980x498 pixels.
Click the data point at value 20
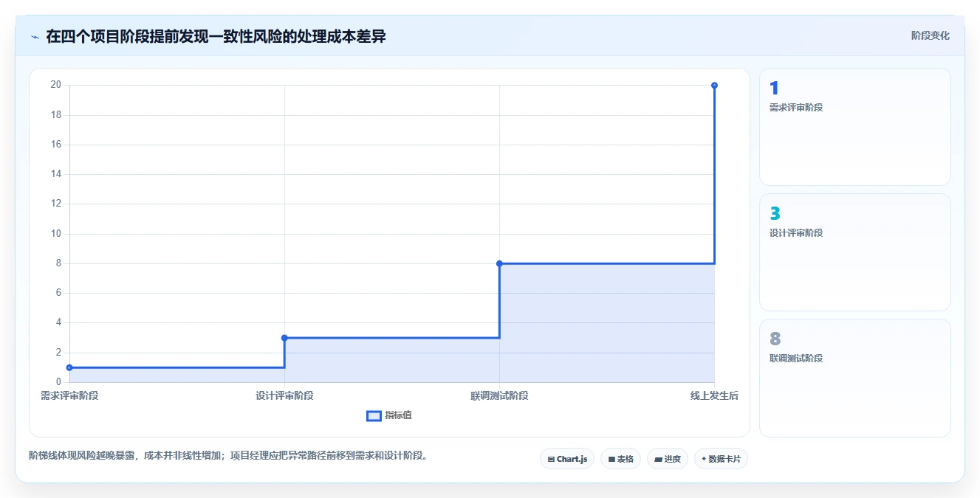tap(714, 86)
